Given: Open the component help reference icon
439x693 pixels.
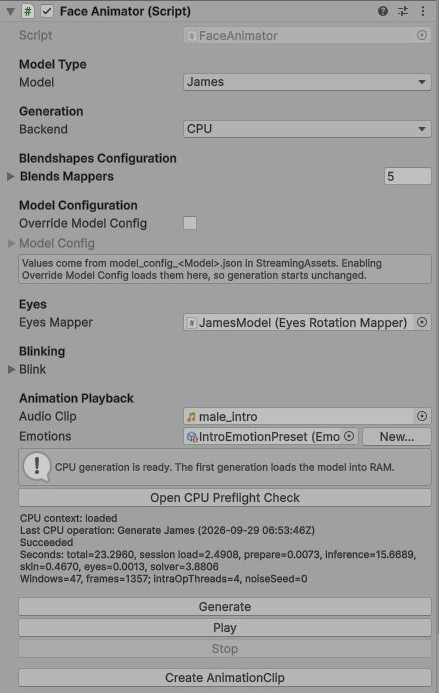Looking at the screenshot, I should [x=383, y=11].
